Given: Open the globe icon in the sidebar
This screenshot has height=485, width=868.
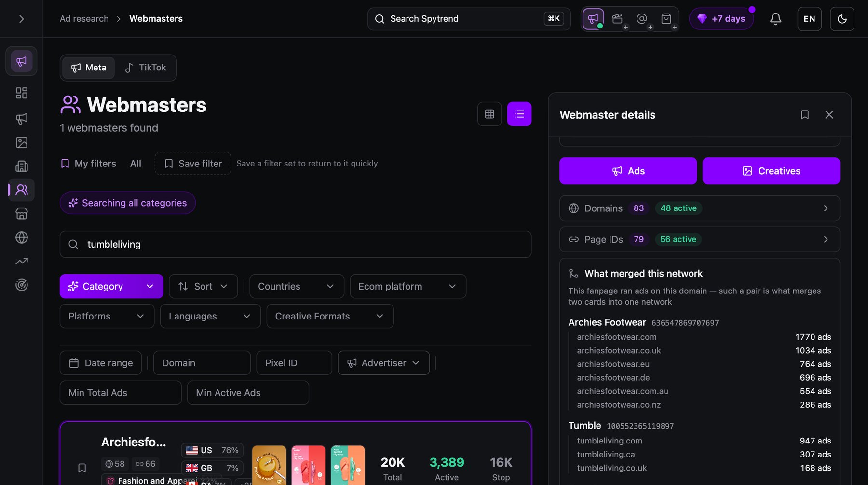Looking at the screenshot, I should pos(22,237).
